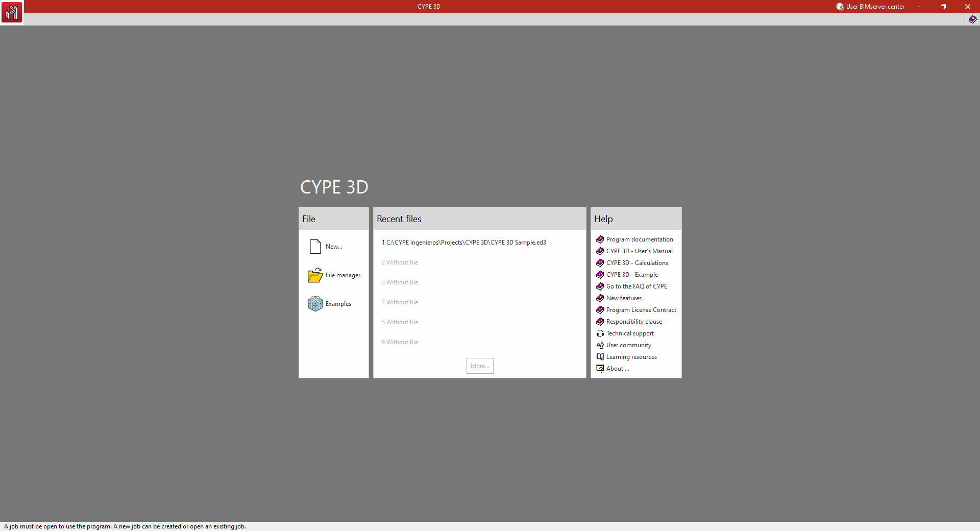
Task: Create a new job with New...
Action: tap(334, 247)
